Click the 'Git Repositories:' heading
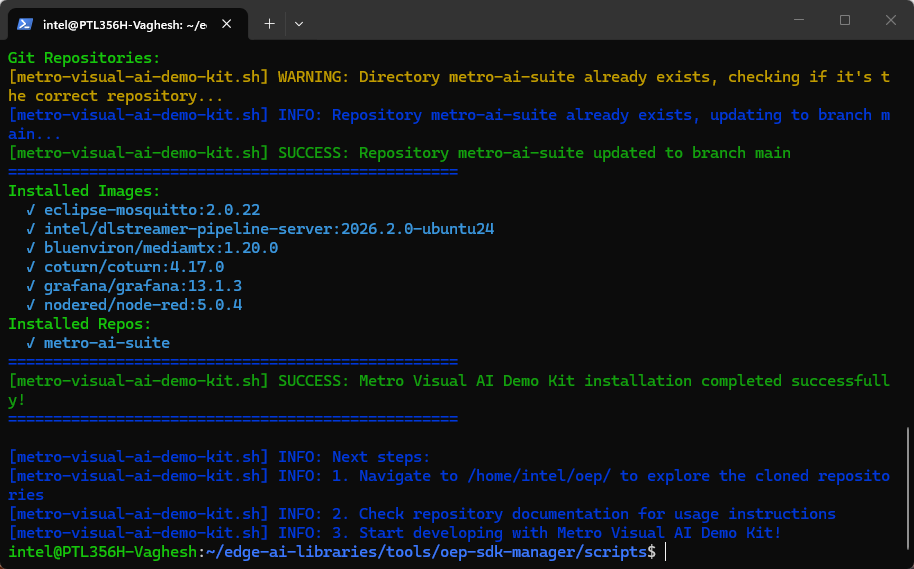Screen dimensions: 914x569 pos(84,58)
